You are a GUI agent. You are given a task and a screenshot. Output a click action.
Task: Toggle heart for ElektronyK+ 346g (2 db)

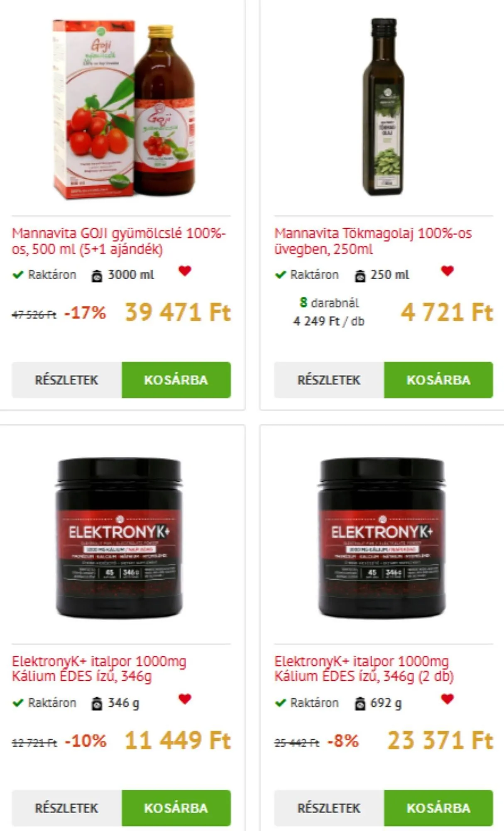pos(447,699)
